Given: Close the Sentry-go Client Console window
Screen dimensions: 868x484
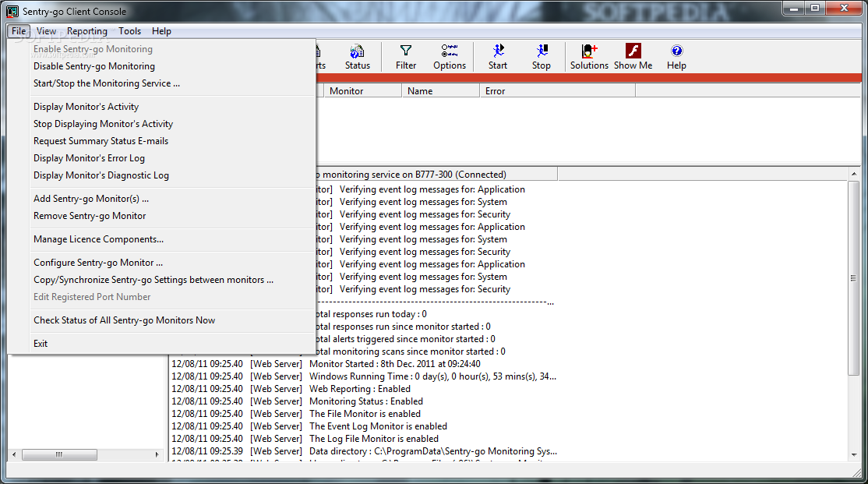Looking at the screenshot, I should 844,9.
